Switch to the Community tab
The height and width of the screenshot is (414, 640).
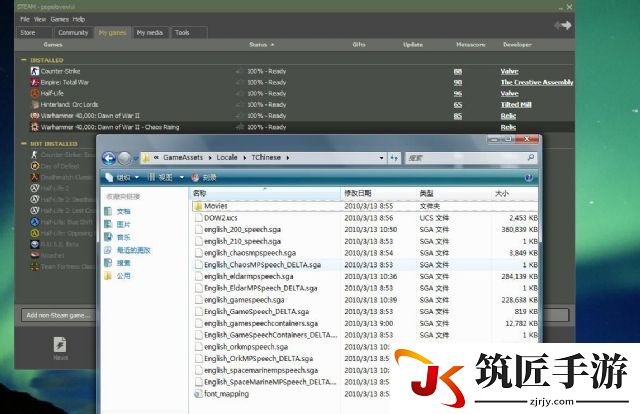pos(73,33)
